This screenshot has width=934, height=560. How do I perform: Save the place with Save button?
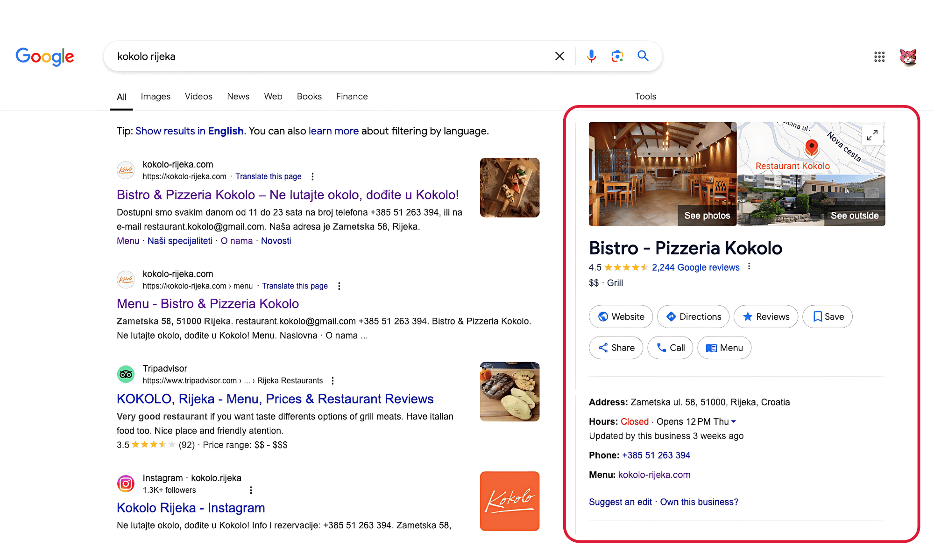point(828,317)
